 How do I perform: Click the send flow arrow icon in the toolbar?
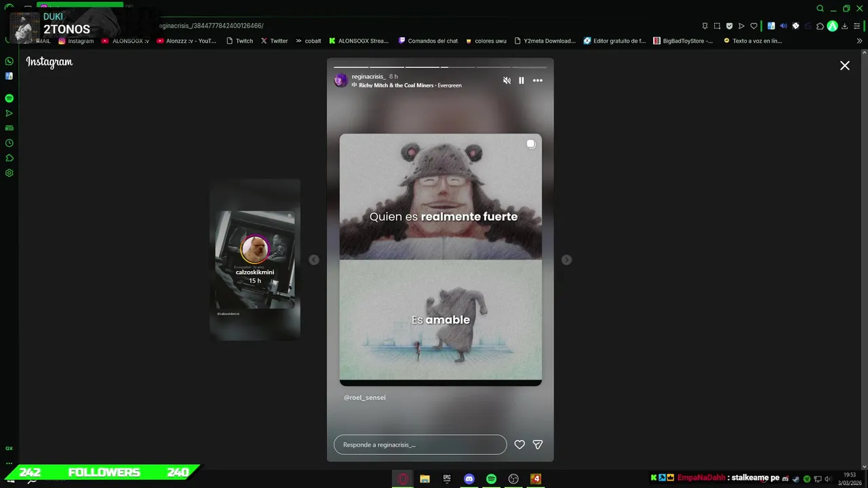(x=741, y=26)
